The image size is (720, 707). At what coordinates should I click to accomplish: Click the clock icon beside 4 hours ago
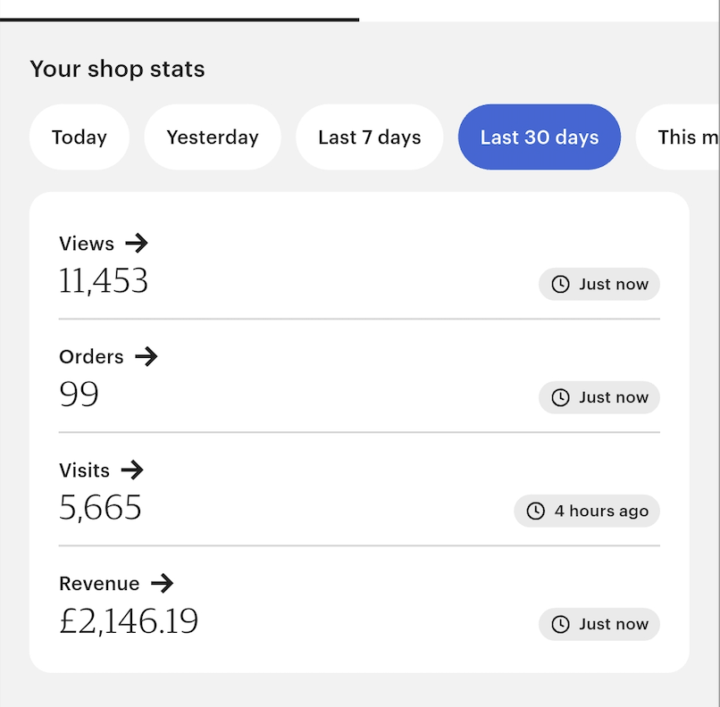click(x=536, y=511)
